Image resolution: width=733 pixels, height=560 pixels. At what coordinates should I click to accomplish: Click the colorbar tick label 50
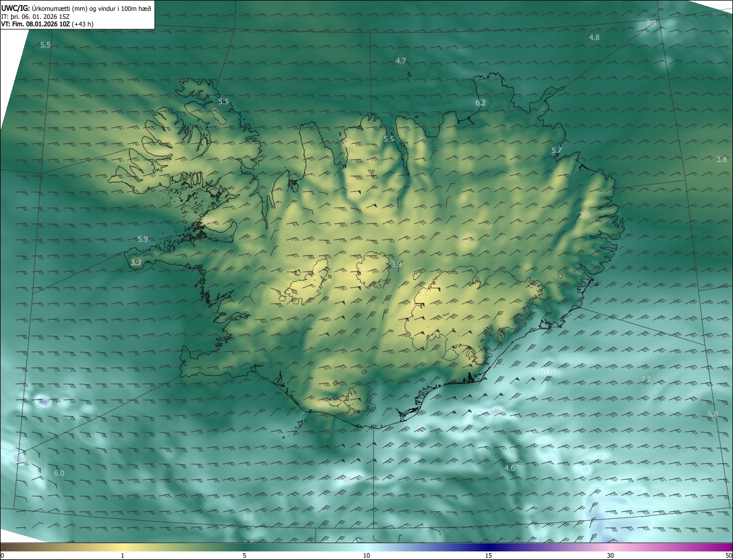728,555
